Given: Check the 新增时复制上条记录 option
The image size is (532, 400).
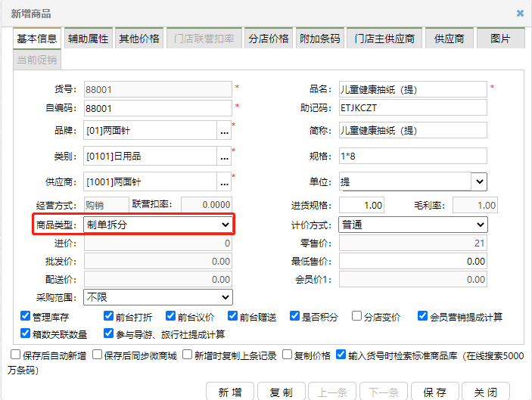Looking at the screenshot, I should point(187,355).
